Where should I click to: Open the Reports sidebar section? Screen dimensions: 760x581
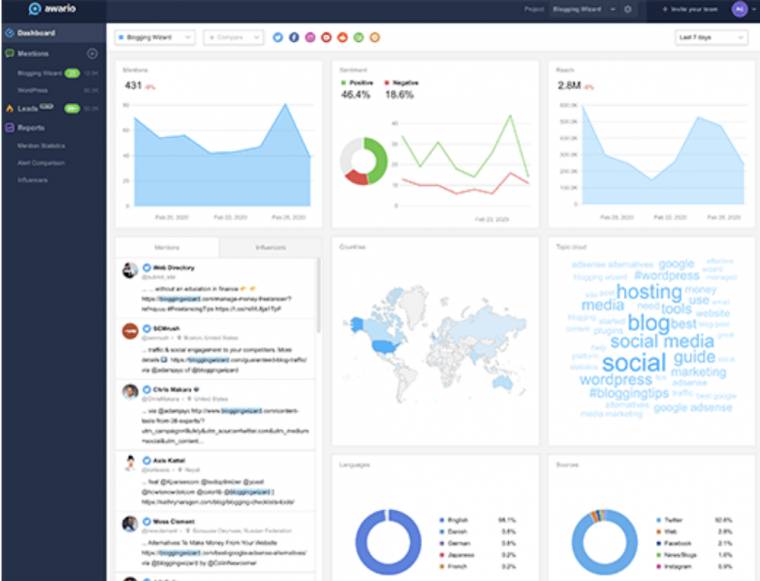[x=31, y=128]
